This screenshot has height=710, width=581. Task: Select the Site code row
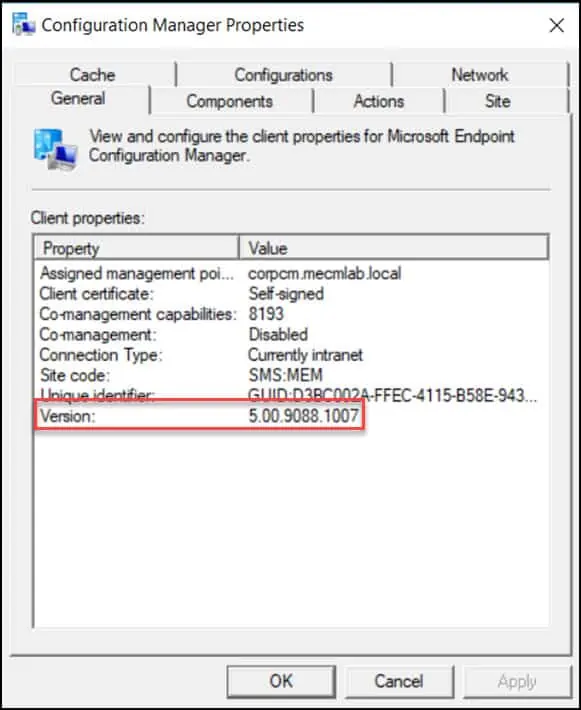point(291,375)
